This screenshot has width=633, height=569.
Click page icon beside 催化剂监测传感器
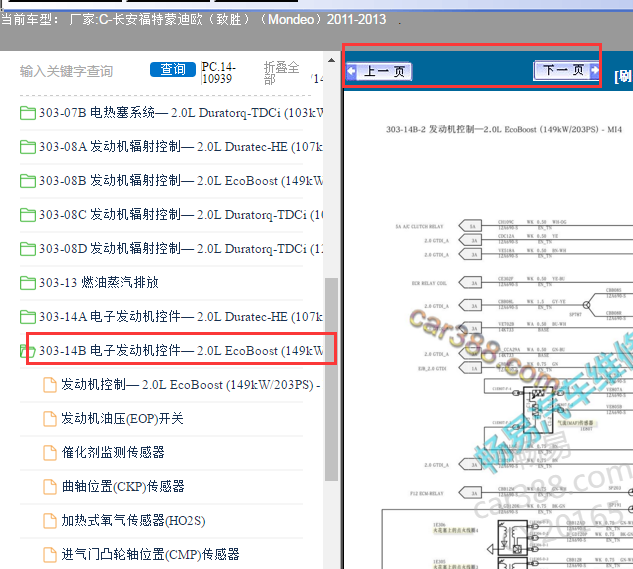pyautogui.click(x=50, y=453)
